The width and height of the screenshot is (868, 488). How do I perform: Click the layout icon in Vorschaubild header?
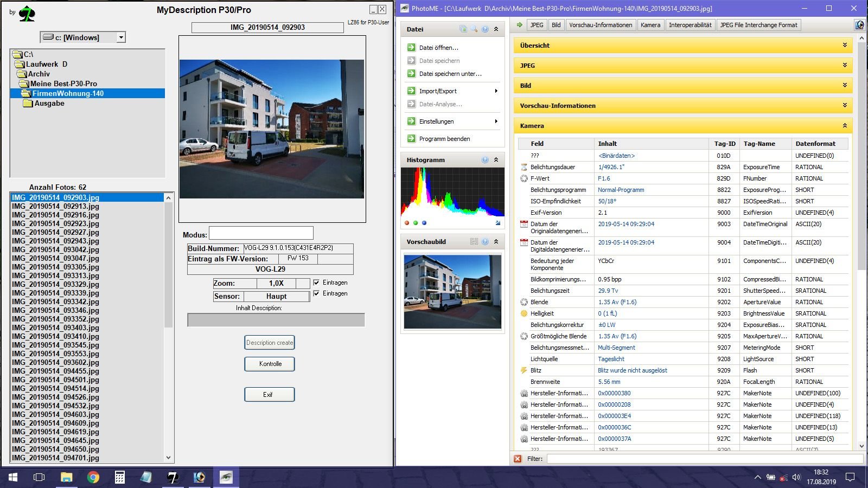[x=474, y=241]
